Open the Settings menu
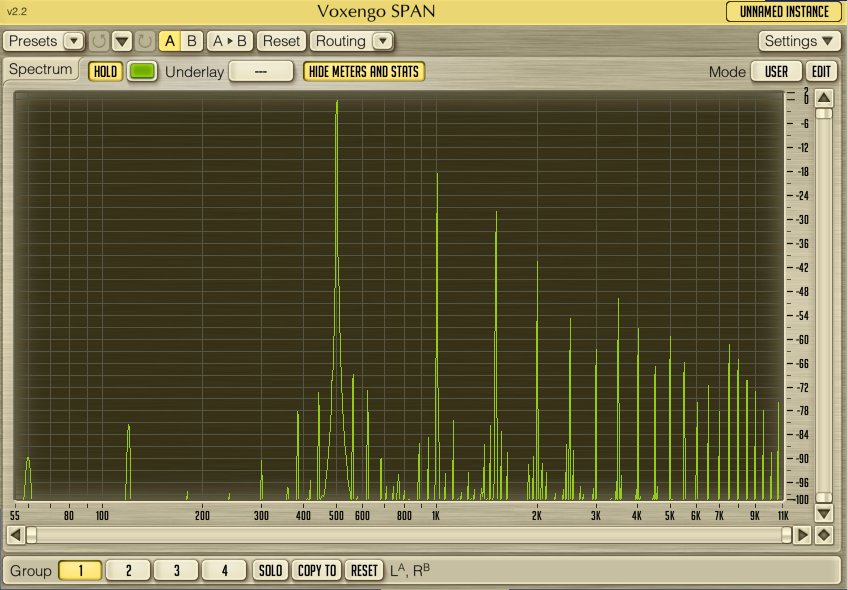848x590 pixels. click(800, 41)
